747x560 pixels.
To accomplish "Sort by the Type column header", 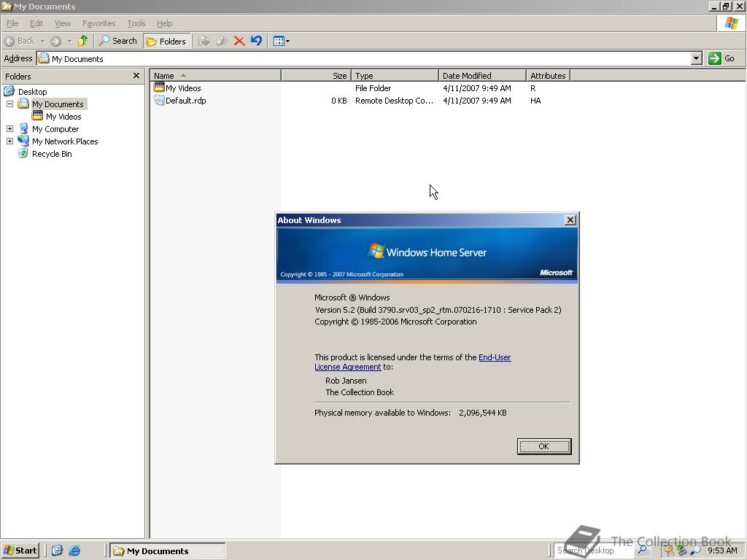I will pos(395,76).
